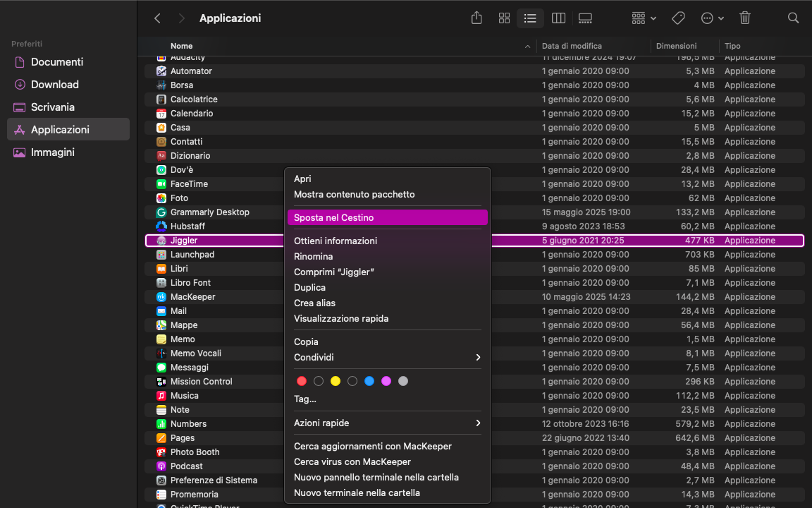The image size is (812, 508).
Task: Click the Trash icon in the toolbar
Action: point(744,18)
